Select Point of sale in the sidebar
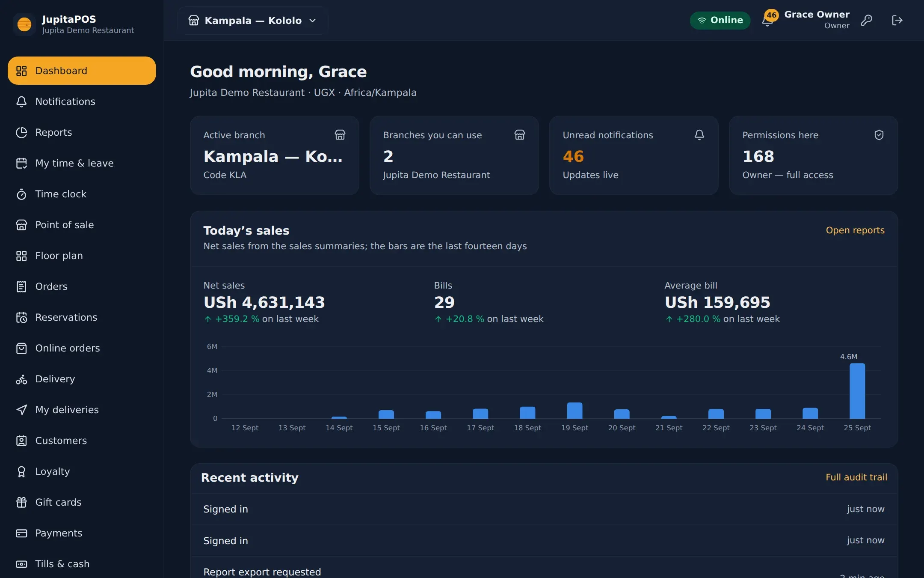 tap(82, 225)
